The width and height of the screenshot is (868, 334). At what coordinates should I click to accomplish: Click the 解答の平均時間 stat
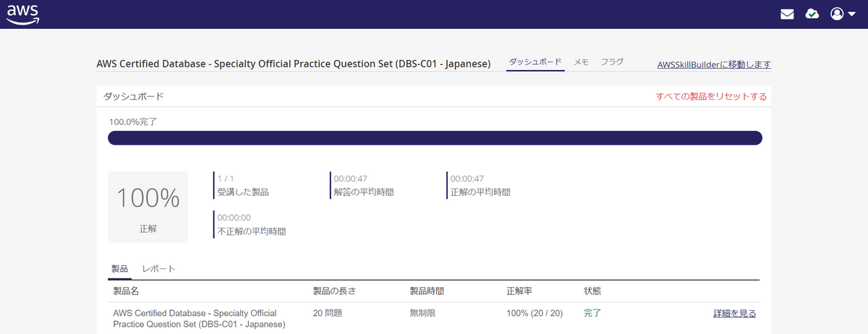coord(362,186)
